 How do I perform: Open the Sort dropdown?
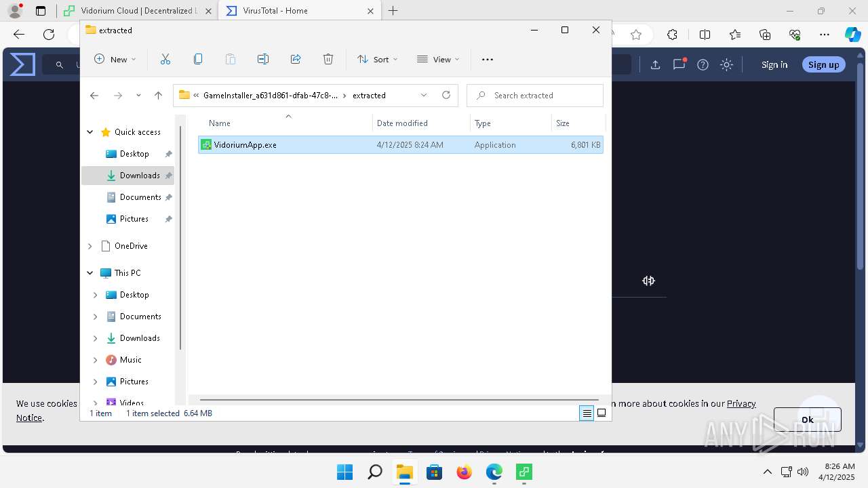(x=378, y=60)
